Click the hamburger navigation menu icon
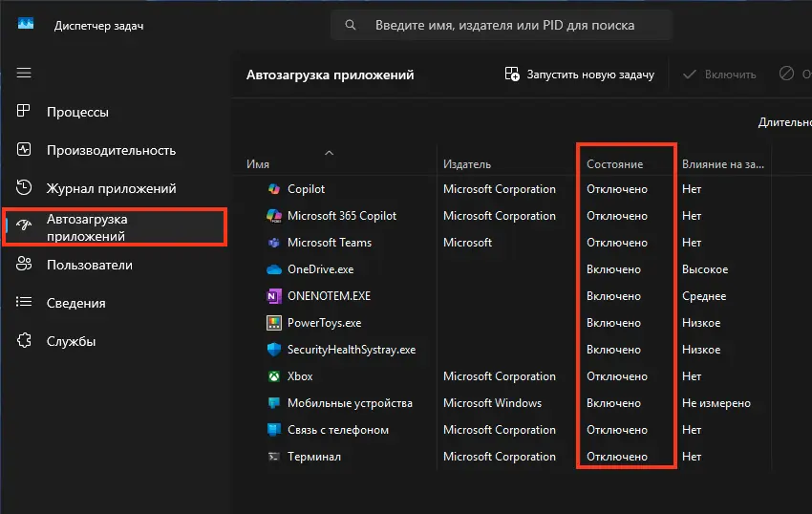This screenshot has height=514, width=812. point(24,74)
